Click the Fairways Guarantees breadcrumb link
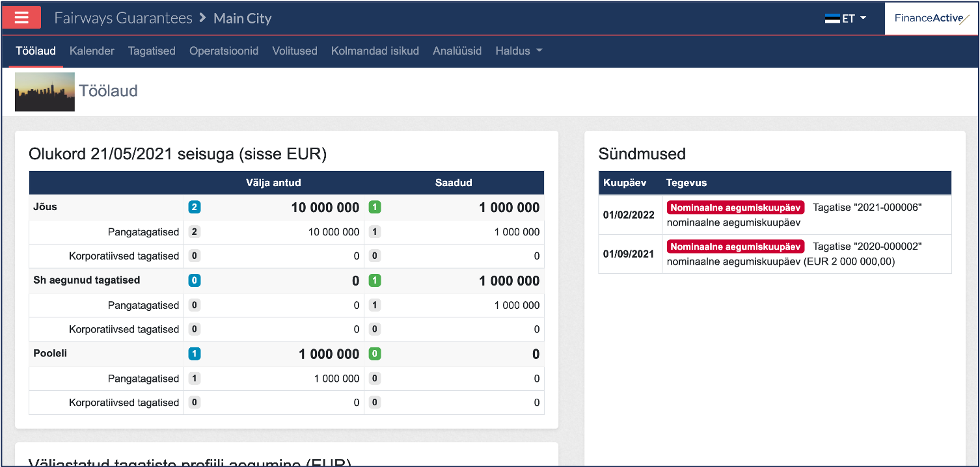Viewport: 980px width, 467px height. click(x=123, y=18)
